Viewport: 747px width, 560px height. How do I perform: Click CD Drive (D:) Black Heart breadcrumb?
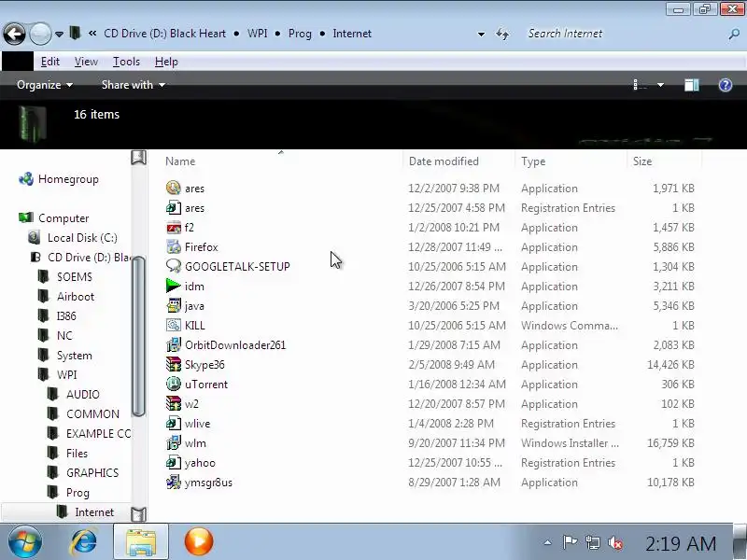pos(165,34)
